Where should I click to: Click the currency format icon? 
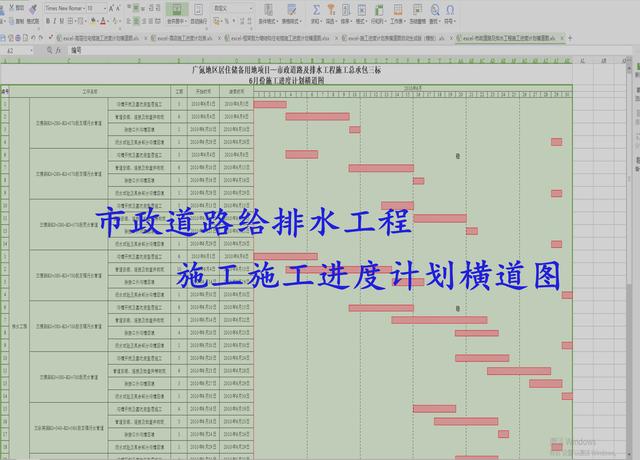pos(216,21)
